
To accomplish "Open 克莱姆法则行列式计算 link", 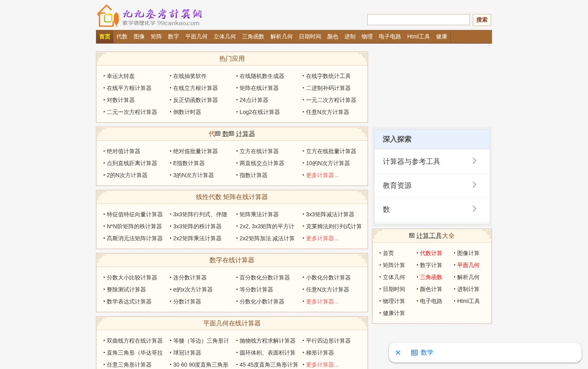I will pos(334,226).
